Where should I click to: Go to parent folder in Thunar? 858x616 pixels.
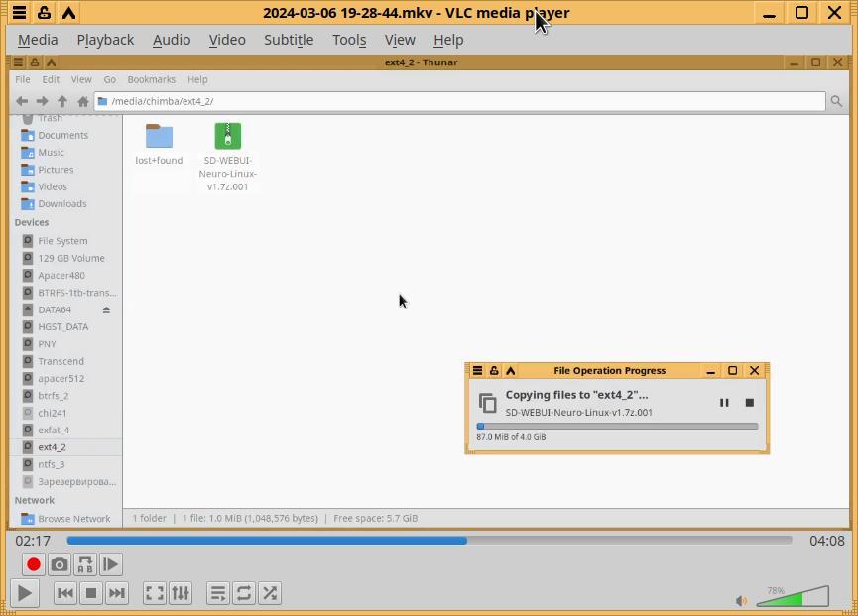click(62, 101)
